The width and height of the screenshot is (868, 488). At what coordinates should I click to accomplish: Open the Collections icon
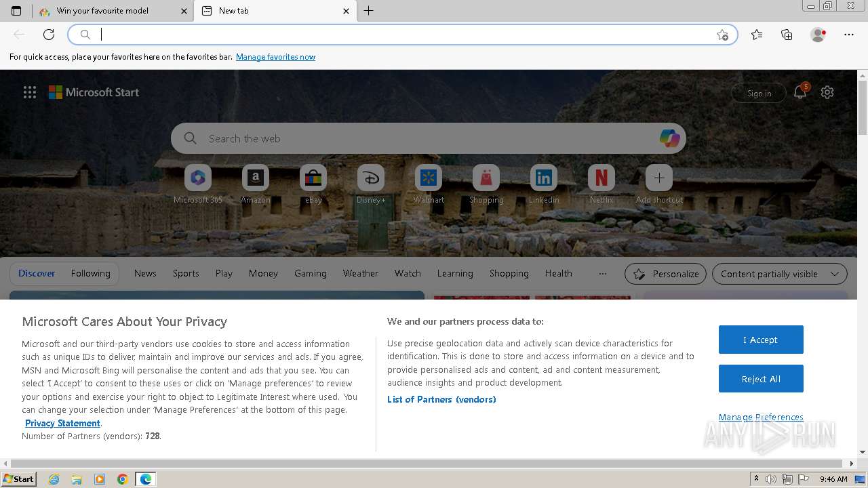click(787, 35)
